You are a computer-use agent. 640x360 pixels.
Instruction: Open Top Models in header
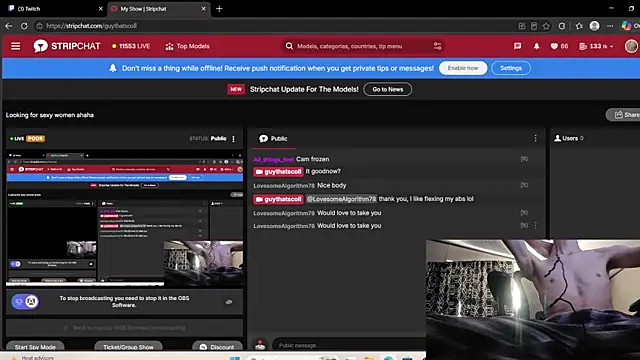coord(188,46)
